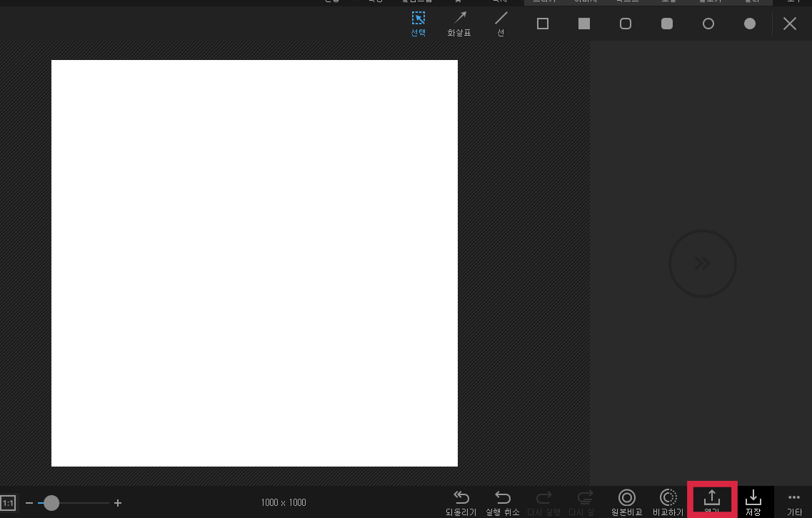Click 다시 실행 redo button

[x=543, y=503]
